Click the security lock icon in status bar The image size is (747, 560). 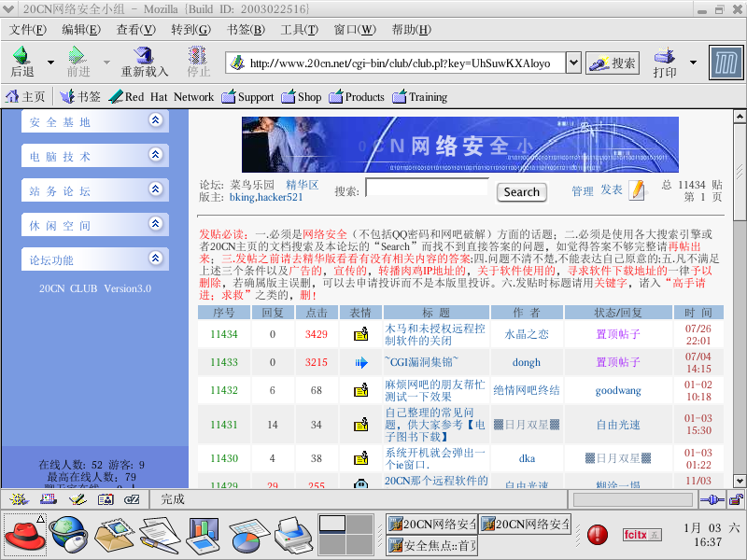click(x=736, y=499)
